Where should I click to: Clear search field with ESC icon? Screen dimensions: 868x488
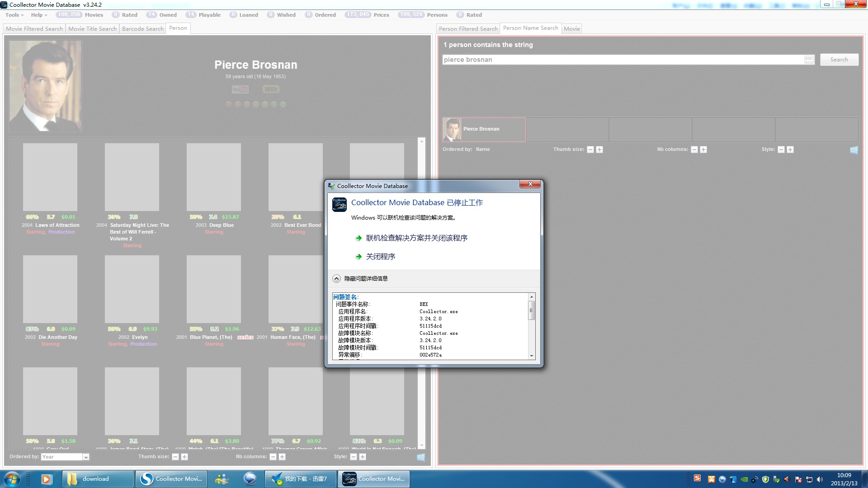(809, 59)
